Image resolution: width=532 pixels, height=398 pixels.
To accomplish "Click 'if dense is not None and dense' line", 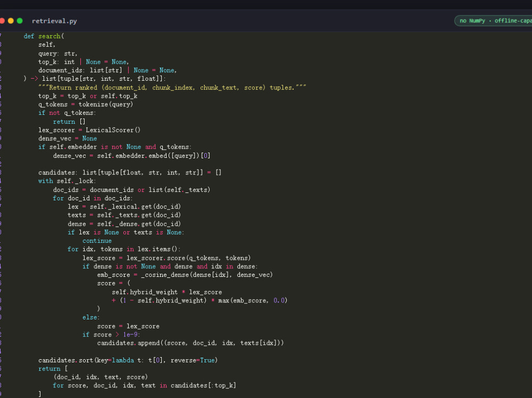I will [x=170, y=266].
